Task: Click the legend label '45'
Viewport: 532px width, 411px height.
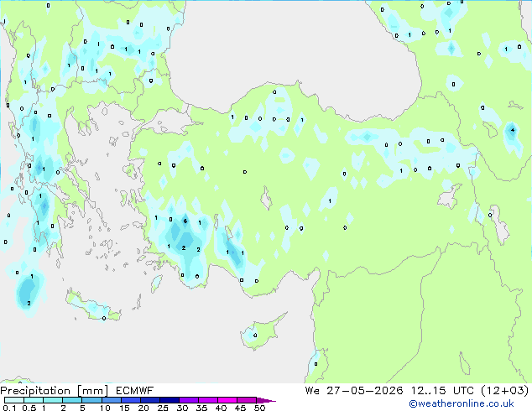Action: tap(240, 408)
